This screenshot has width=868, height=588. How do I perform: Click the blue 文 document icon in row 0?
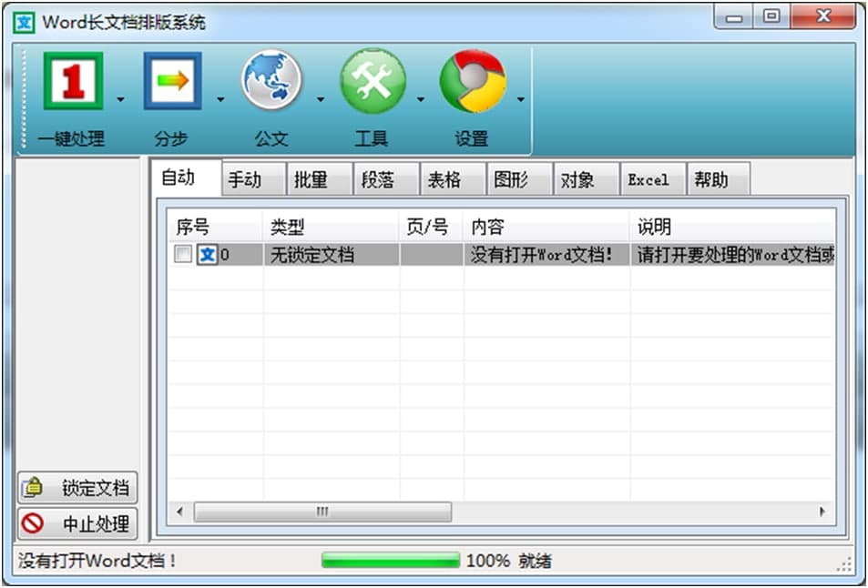point(207,255)
